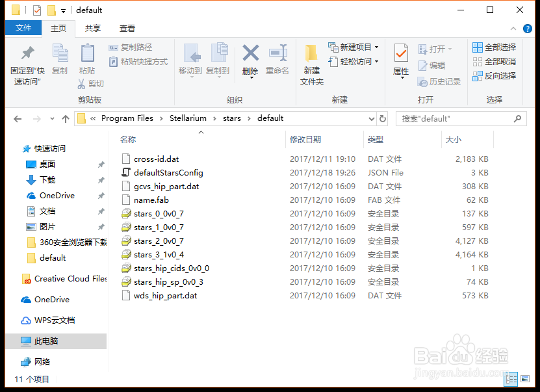Click the Forward navigation arrow
The height and width of the screenshot is (392, 540).
tap(36, 119)
